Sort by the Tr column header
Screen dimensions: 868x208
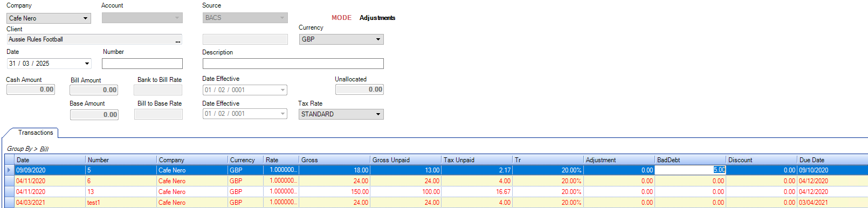548,160
